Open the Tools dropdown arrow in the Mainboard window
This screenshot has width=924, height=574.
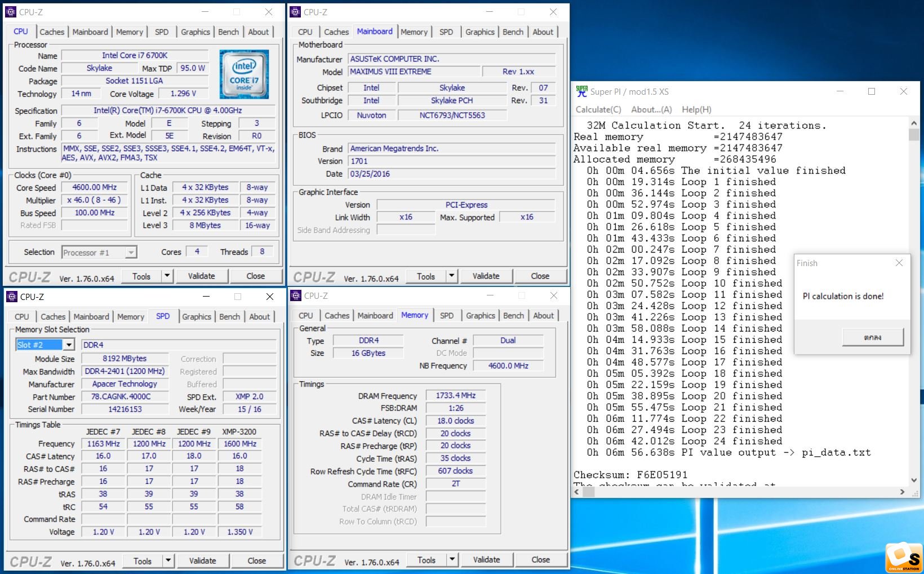click(451, 276)
